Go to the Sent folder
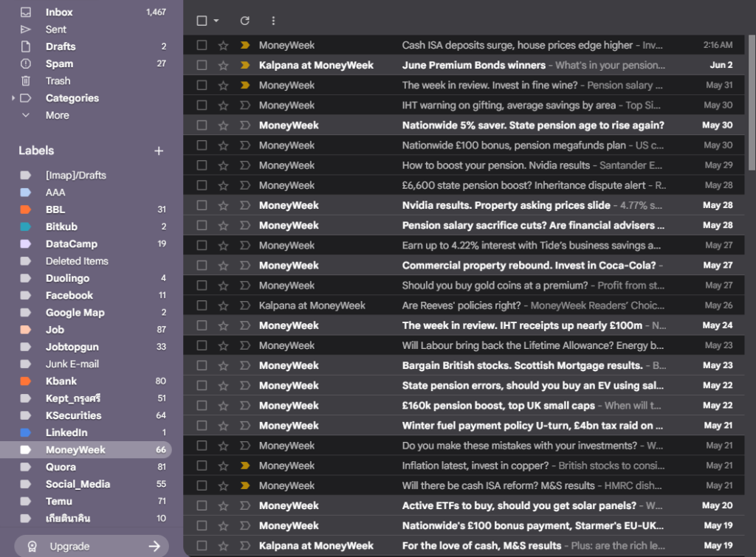The image size is (756, 557). [x=86, y=30]
